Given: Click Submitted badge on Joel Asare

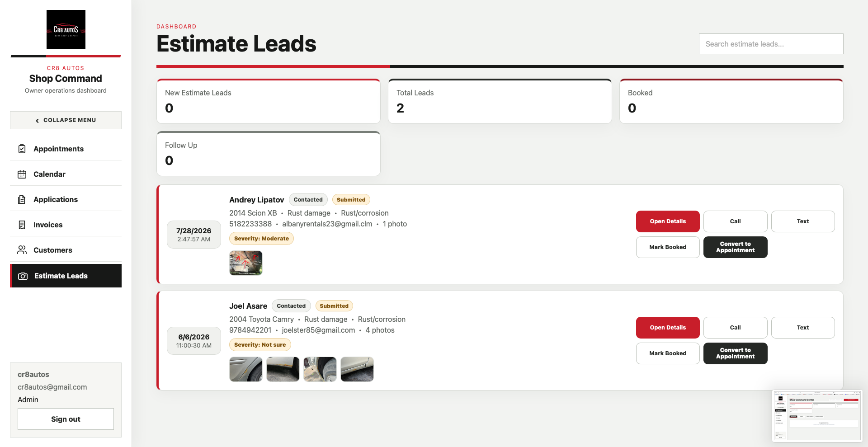Looking at the screenshot, I should click(334, 306).
